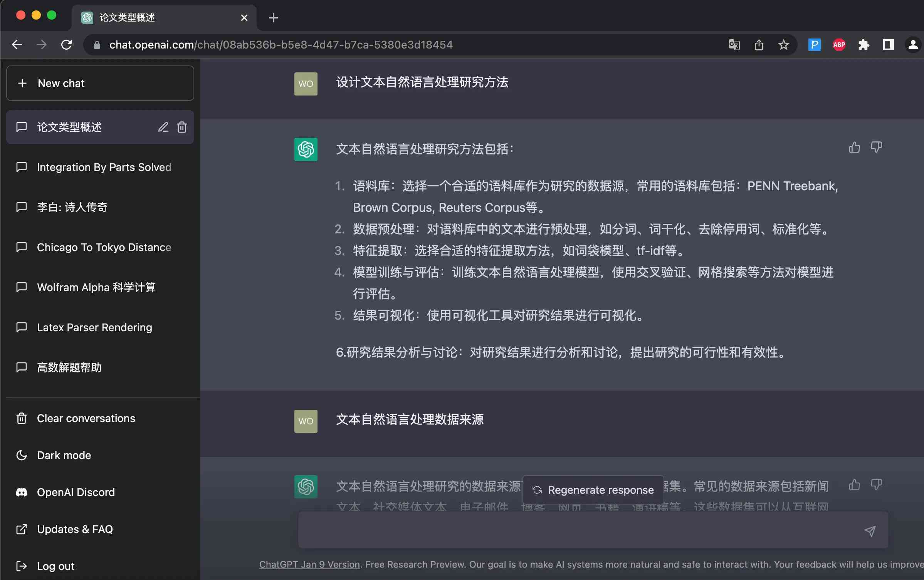This screenshot has height=580, width=924.
Task: Toggle Dark mode in the sidebar
Action: coord(100,455)
